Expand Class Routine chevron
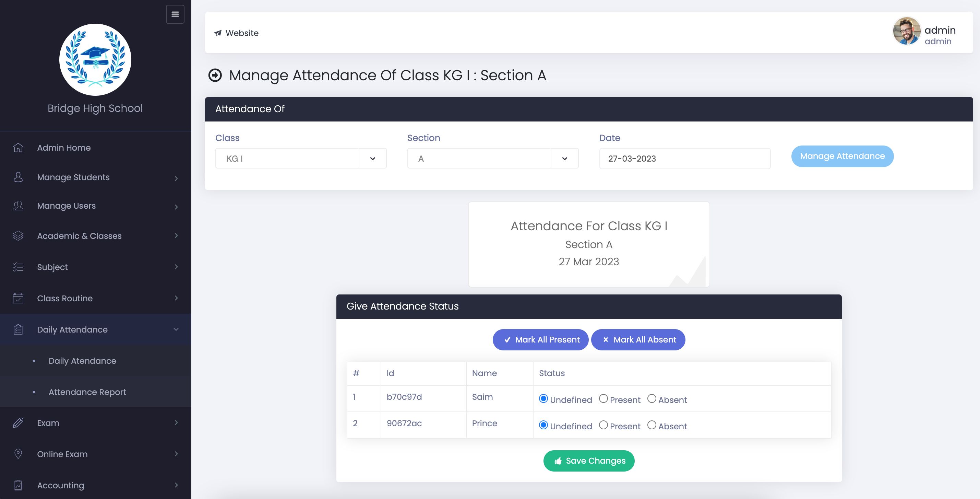Screen dimensions: 980x499 (176, 298)
